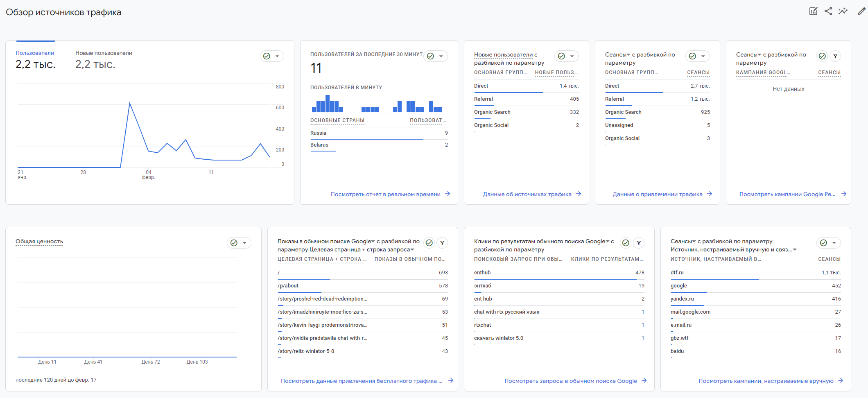Open Сеансы metric dropdown in manual source card

(x=683, y=241)
